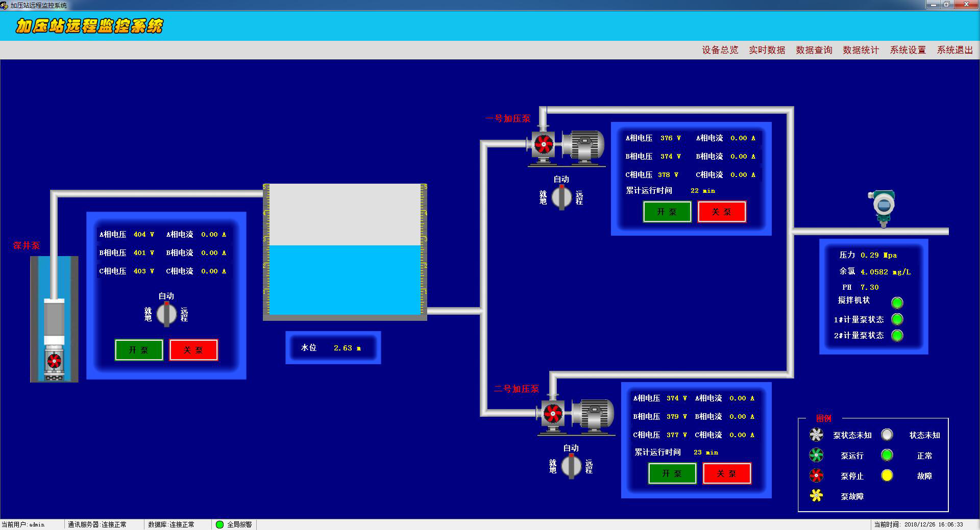Start pump one with its 开泵 button

click(667, 212)
